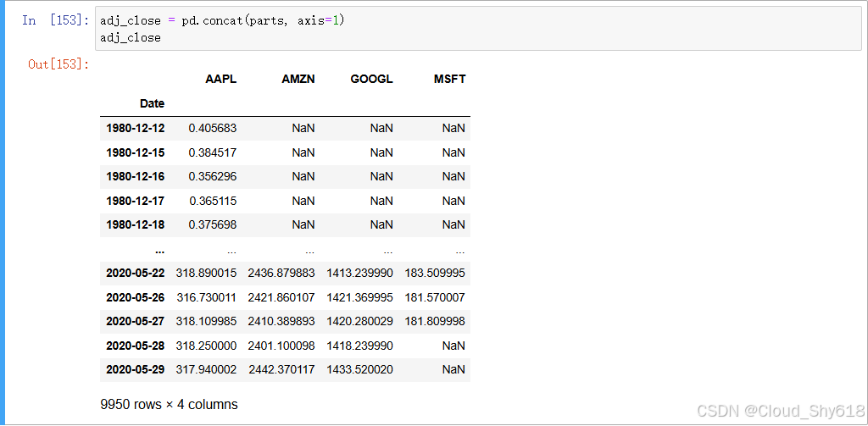Click GOOGL NaN in 1980-12-15 row
The width and height of the screenshot is (868, 426).
[x=381, y=152]
